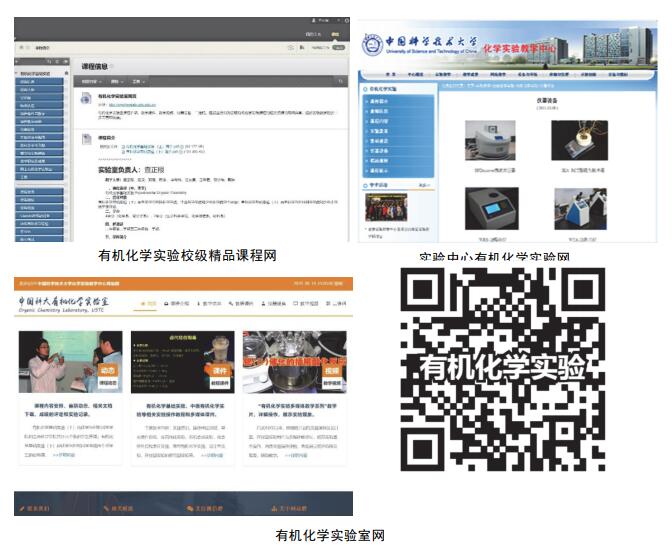This screenshot has width=672, height=555.
Task: Select 首页 in the organic lab site navigation
Action: [x=148, y=303]
